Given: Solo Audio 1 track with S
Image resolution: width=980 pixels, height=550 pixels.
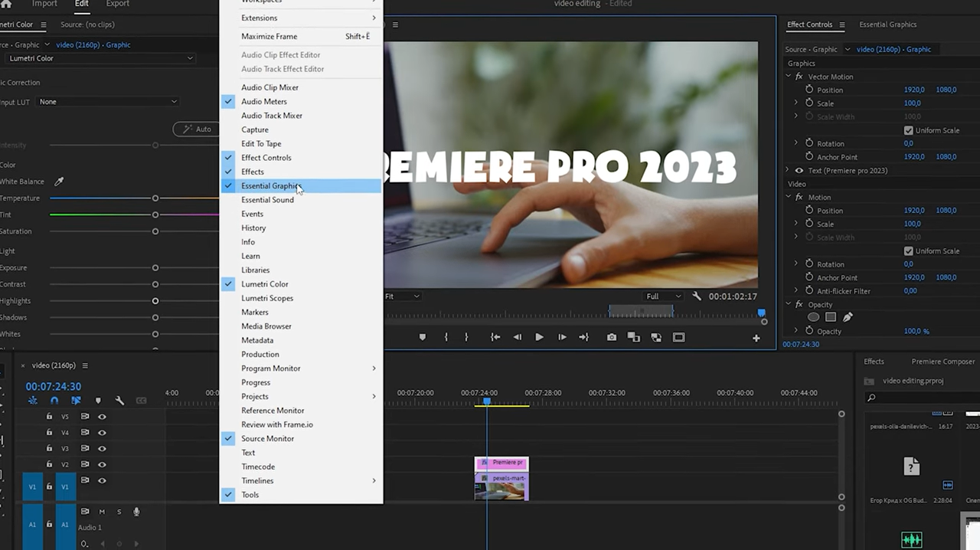Looking at the screenshot, I should (119, 512).
